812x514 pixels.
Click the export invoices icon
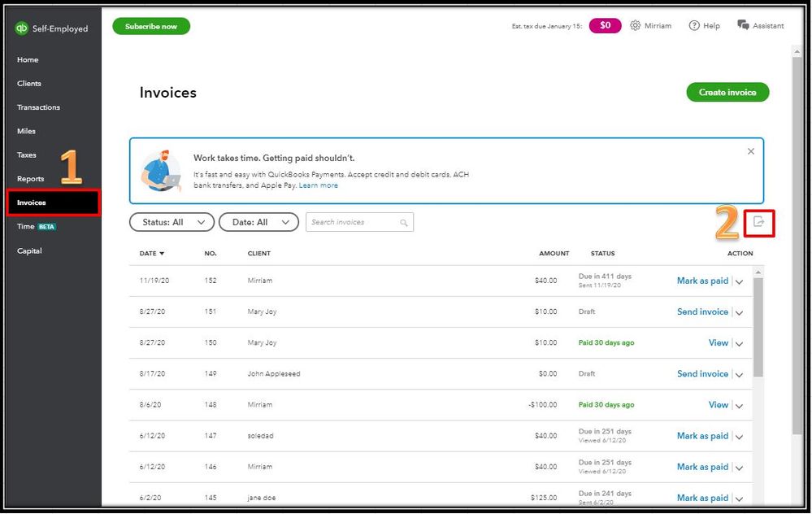pos(758,222)
